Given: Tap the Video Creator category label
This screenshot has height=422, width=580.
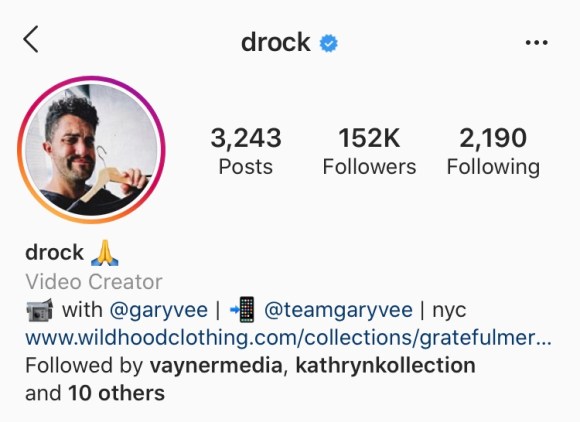Looking at the screenshot, I should pyautogui.click(x=94, y=282).
